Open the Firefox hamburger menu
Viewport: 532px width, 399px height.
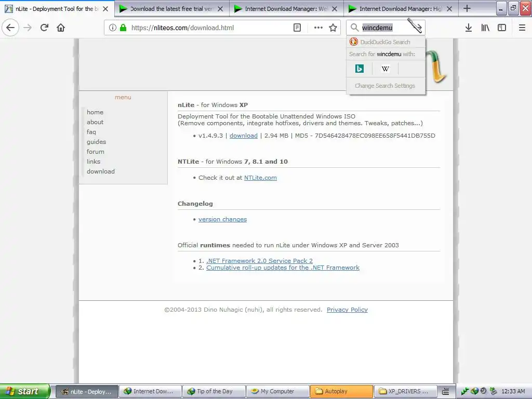pyautogui.click(x=522, y=28)
